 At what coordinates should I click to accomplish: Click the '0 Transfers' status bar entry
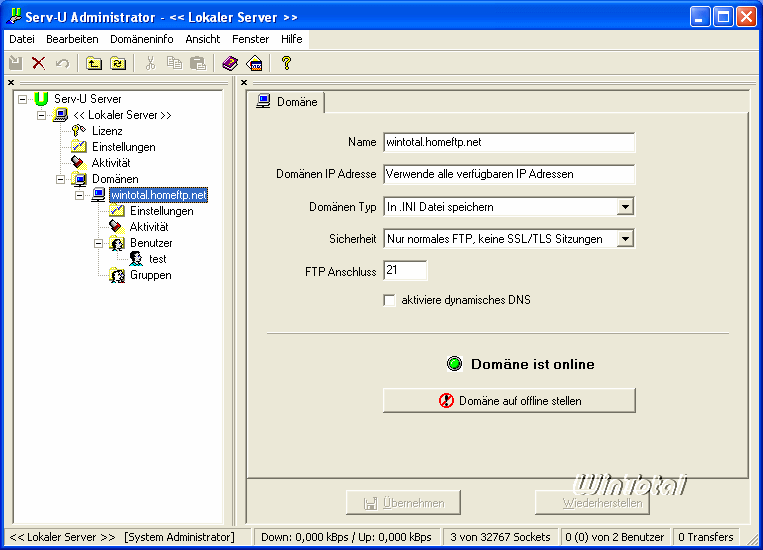(x=706, y=537)
